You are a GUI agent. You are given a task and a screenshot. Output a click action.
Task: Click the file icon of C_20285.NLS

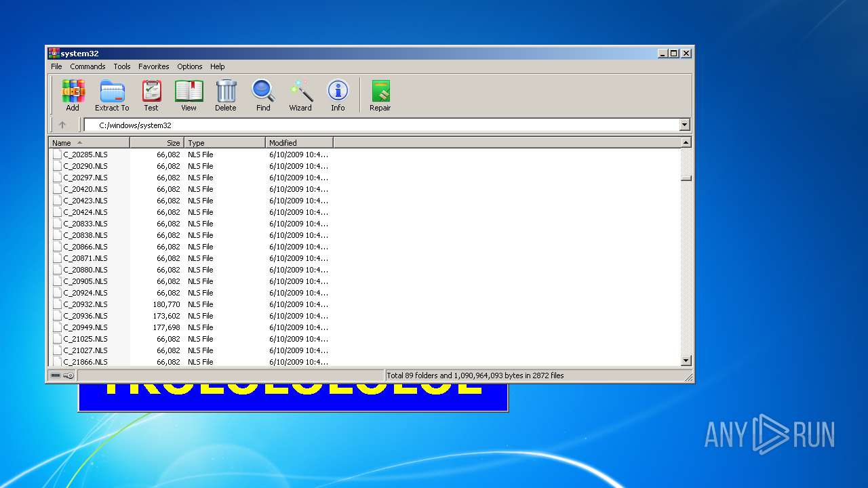pyautogui.click(x=57, y=155)
